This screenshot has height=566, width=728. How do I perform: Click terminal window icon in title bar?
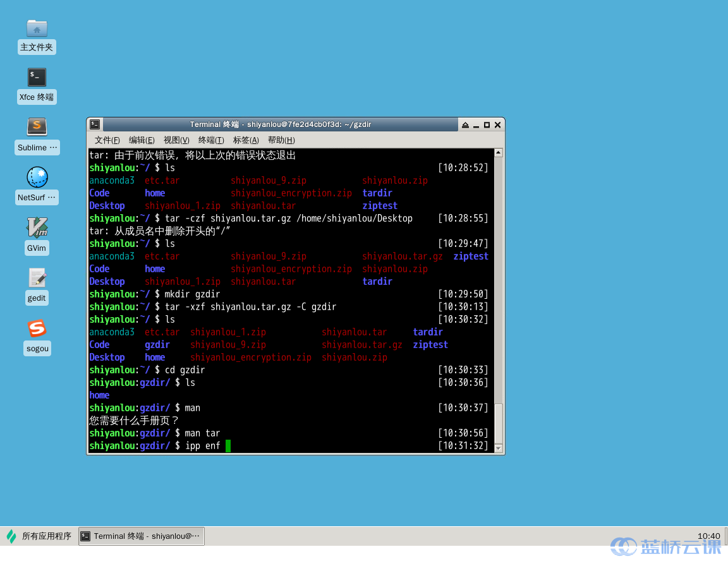coord(95,124)
